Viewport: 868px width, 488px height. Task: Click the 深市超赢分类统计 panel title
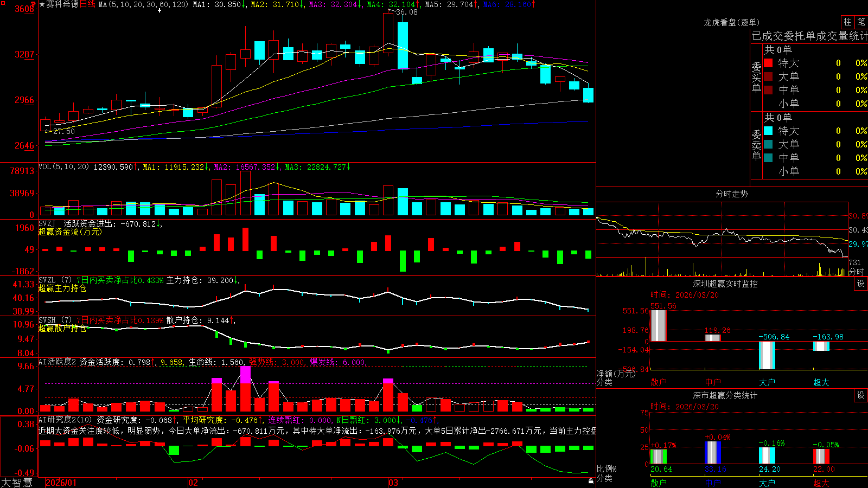[725, 395]
